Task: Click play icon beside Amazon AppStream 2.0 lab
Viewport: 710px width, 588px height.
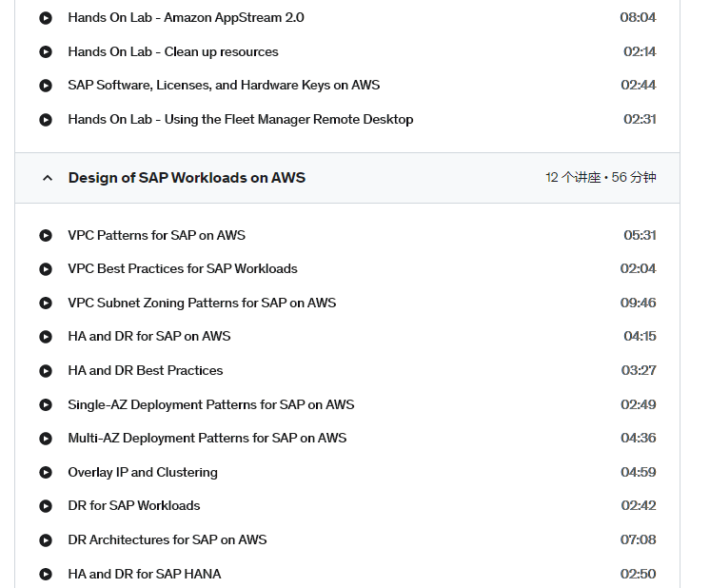Action: (x=46, y=18)
